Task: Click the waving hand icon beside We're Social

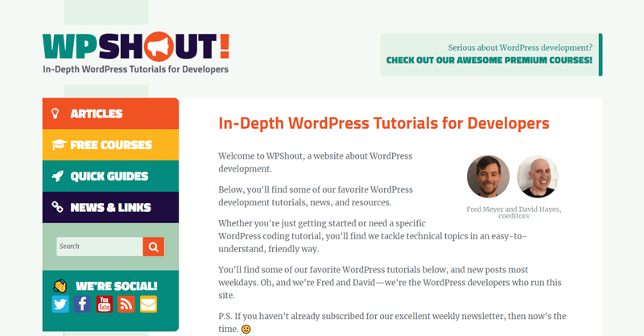Action: coord(60,286)
